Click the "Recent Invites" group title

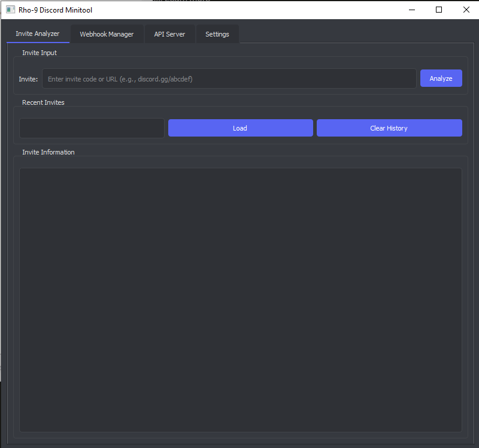[43, 102]
